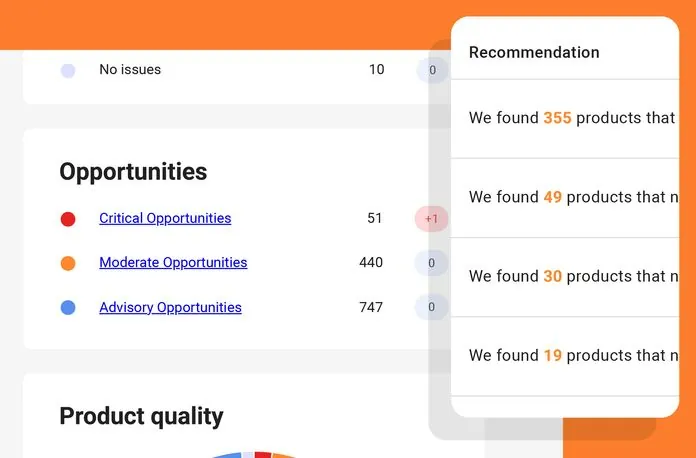The image size is (696, 458).
Task: Click the red +1 change badge
Action: point(431,219)
